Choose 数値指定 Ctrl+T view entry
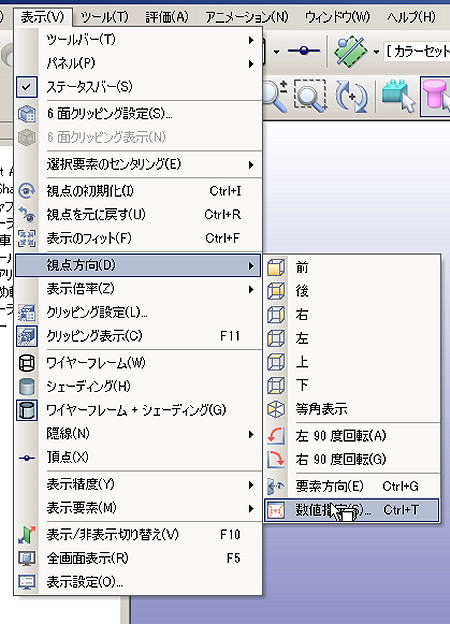The width and height of the screenshot is (450, 624). pyautogui.click(x=352, y=510)
